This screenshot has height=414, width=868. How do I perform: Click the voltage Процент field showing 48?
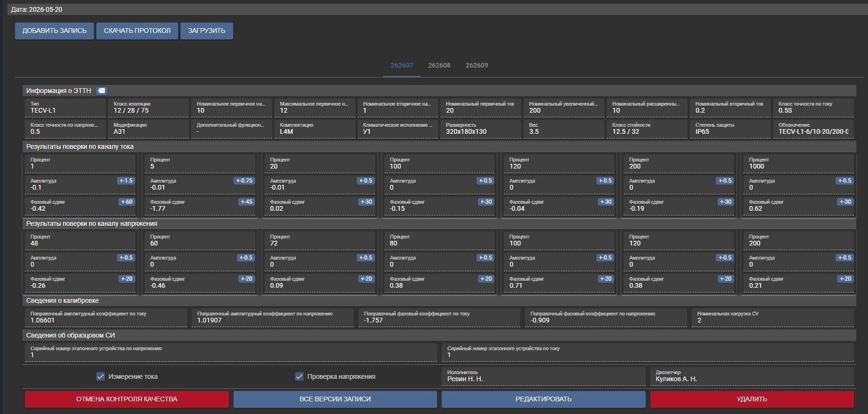click(x=80, y=241)
